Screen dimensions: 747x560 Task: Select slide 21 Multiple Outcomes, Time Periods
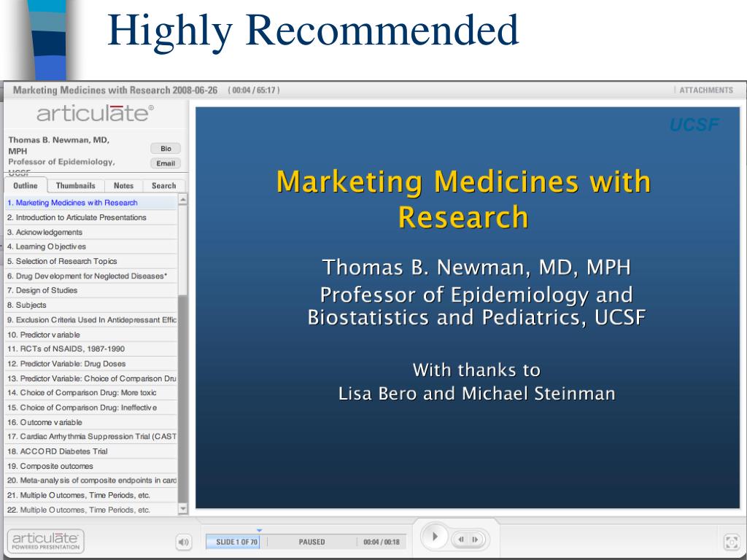tap(91, 495)
